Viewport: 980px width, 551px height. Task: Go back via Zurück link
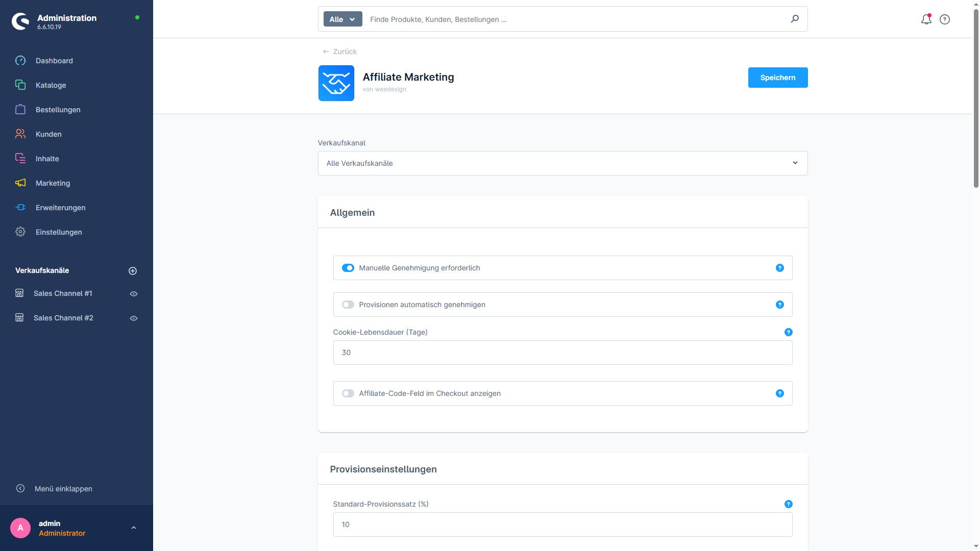(x=340, y=52)
